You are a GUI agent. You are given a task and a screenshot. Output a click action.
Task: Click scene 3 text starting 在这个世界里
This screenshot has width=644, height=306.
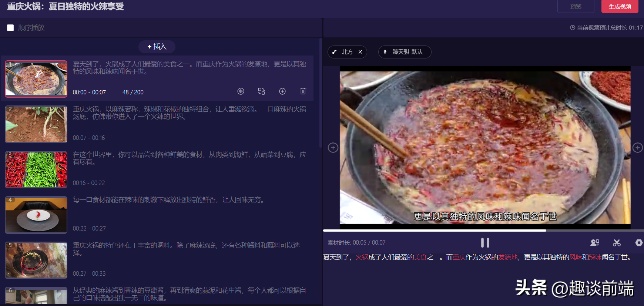189,158
